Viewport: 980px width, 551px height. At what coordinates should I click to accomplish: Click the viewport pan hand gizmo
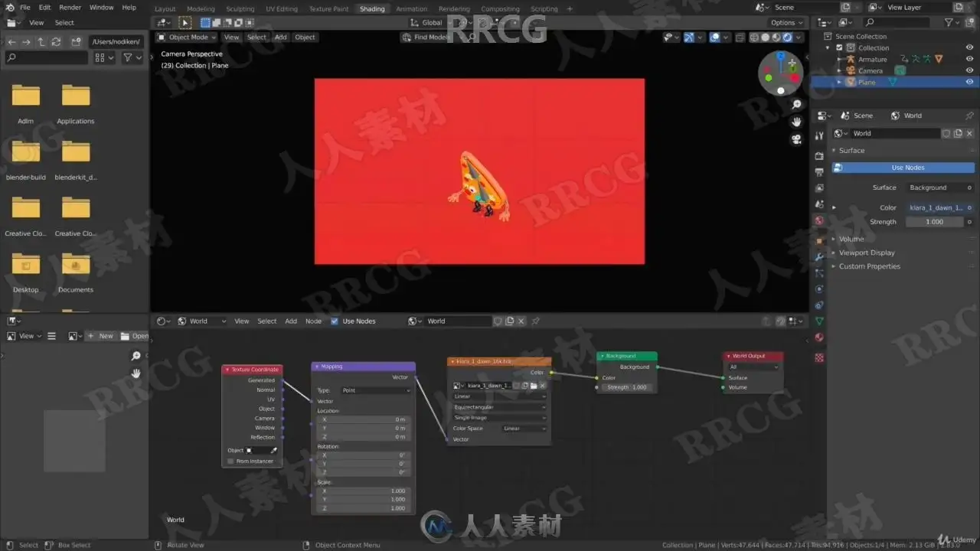point(797,122)
